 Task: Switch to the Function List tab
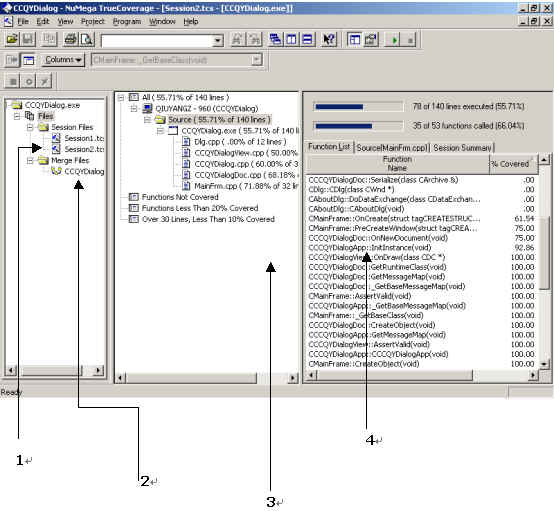coord(329,147)
